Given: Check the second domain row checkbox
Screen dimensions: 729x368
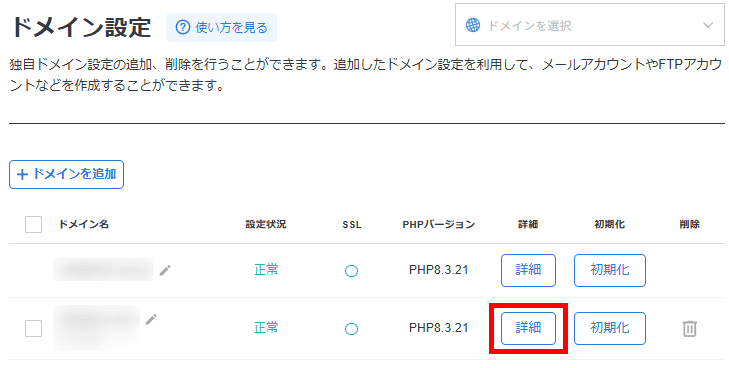Looking at the screenshot, I should click(33, 329).
